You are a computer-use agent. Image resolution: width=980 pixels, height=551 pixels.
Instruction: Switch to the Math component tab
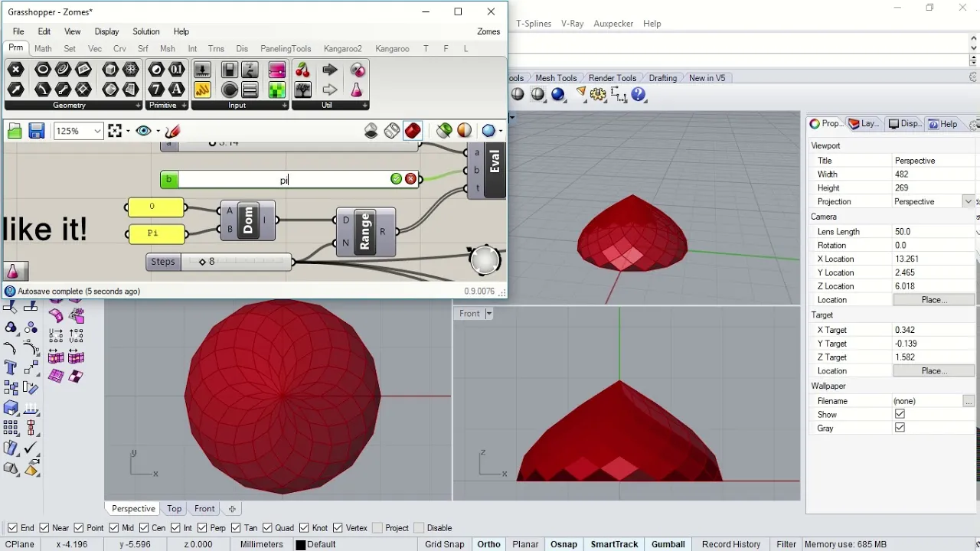coord(43,48)
